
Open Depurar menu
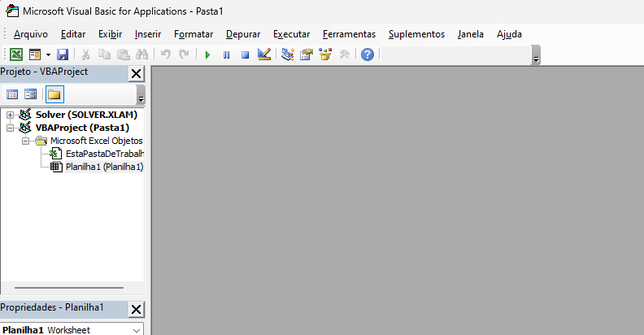[243, 34]
